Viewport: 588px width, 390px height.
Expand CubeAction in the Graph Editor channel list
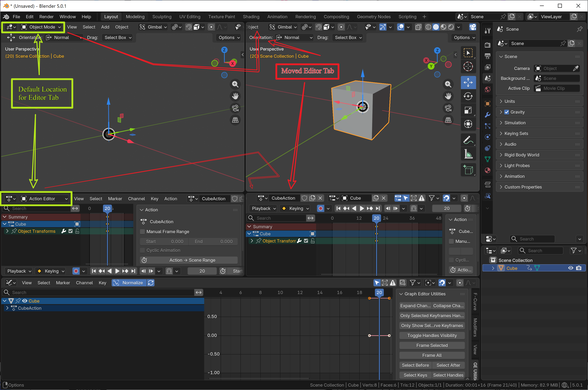[x=7, y=308]
